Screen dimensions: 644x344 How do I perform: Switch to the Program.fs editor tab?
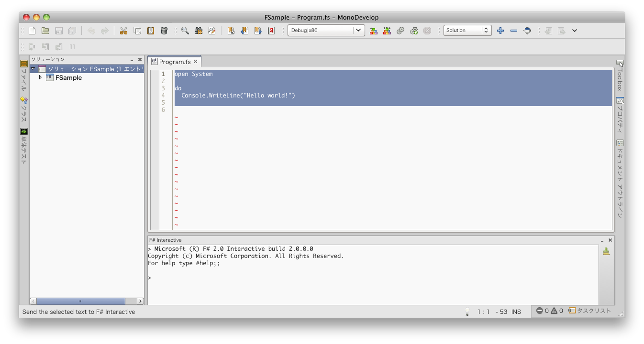pyautogui.click(x=175, y=62)
